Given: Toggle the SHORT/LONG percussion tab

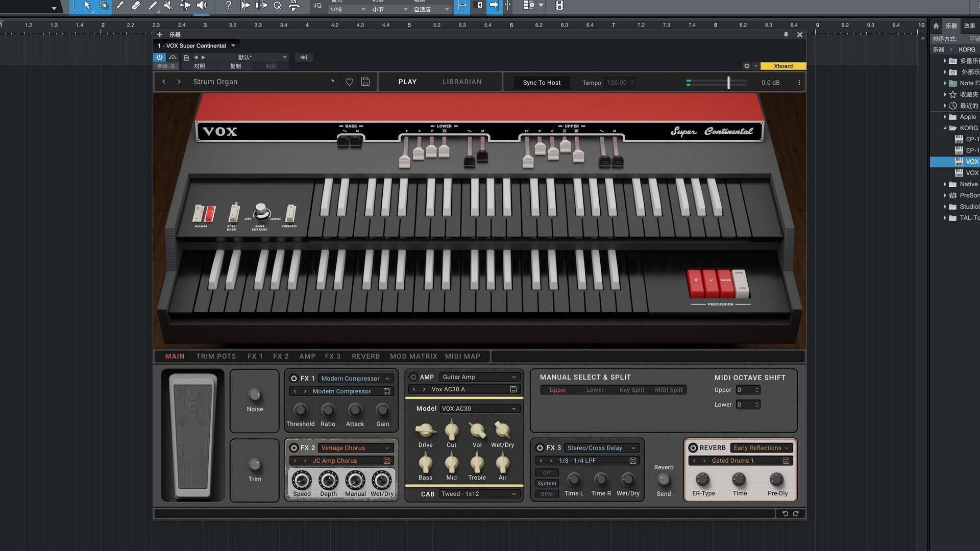Looking at the screenshot, I should 741,284.
